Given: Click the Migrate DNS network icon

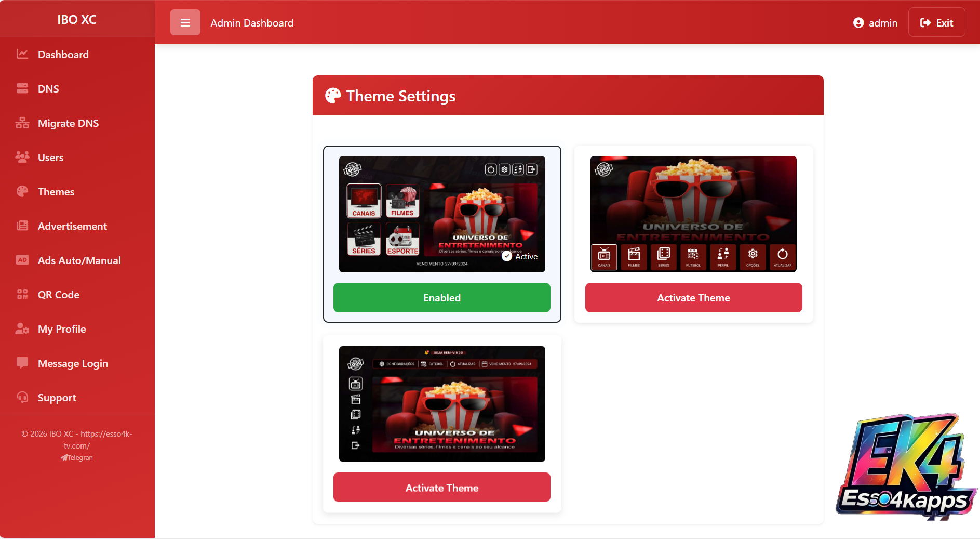Looking at the screenshot, I should pos(22,123).
